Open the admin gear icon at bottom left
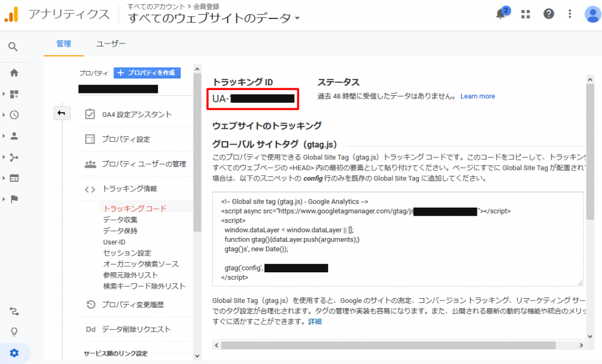Viewport: 602px width, 364px height. coord(14,353)
